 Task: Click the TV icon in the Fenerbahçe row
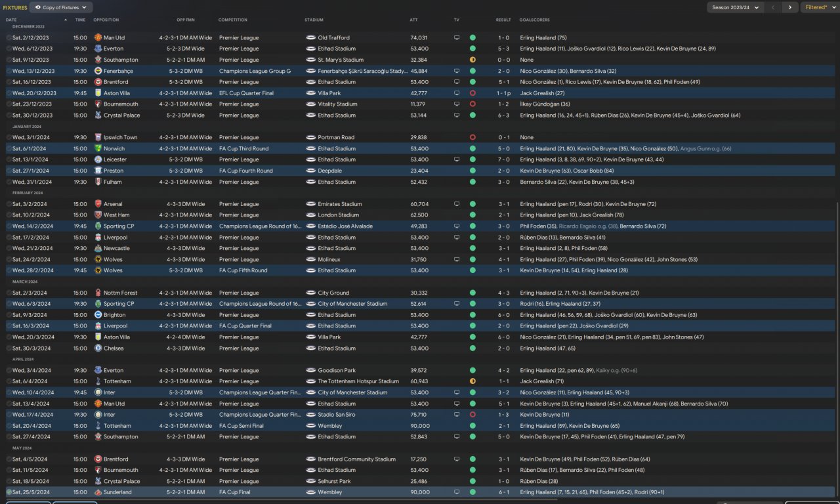click(x=457, y=71)
